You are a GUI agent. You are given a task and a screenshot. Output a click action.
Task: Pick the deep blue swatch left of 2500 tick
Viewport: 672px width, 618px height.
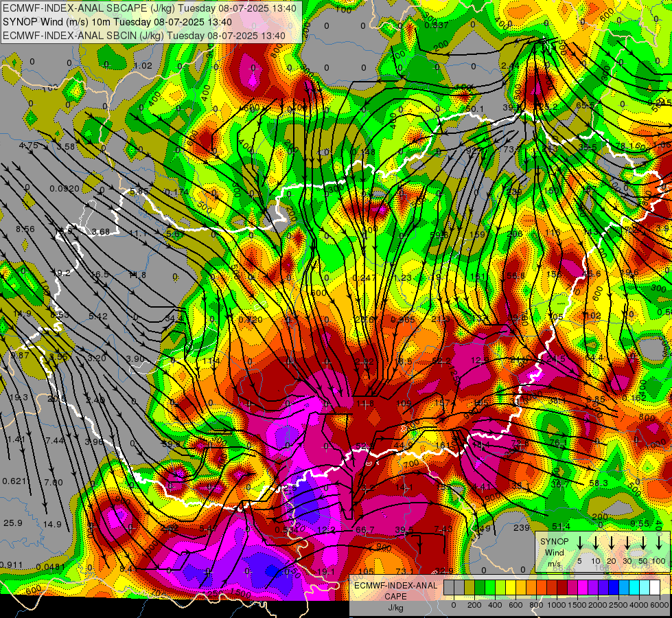point(614,587)
